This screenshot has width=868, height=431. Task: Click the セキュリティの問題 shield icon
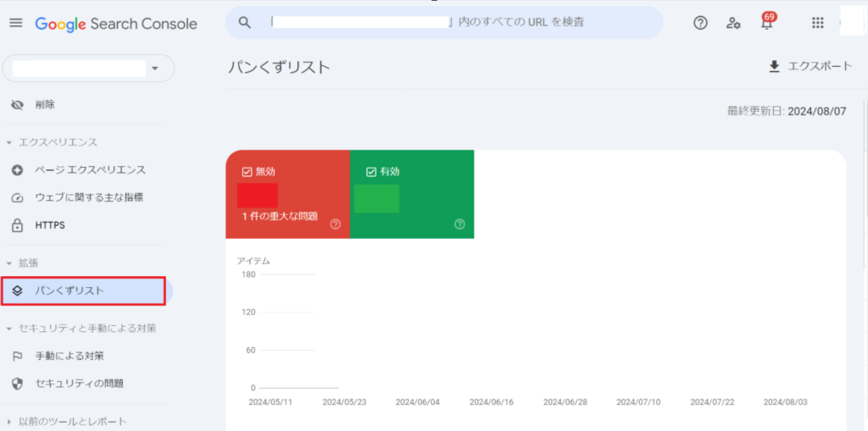tap(17, 384)
